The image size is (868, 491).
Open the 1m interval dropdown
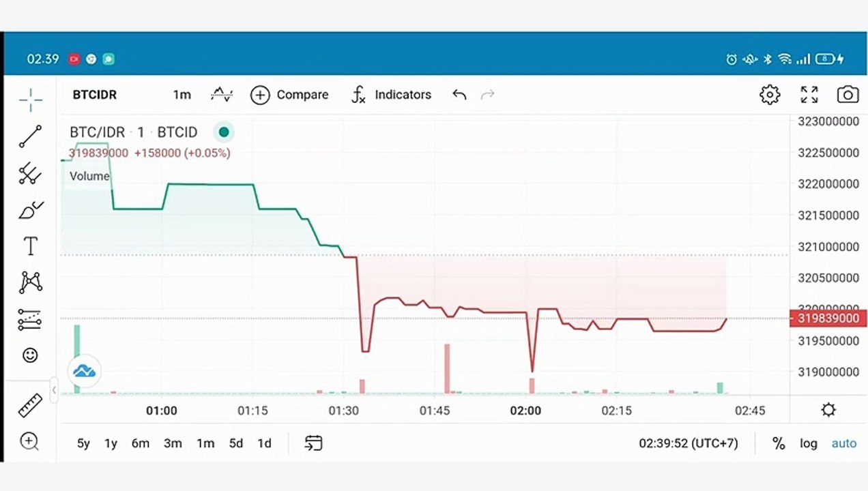(x=182, y=95)
